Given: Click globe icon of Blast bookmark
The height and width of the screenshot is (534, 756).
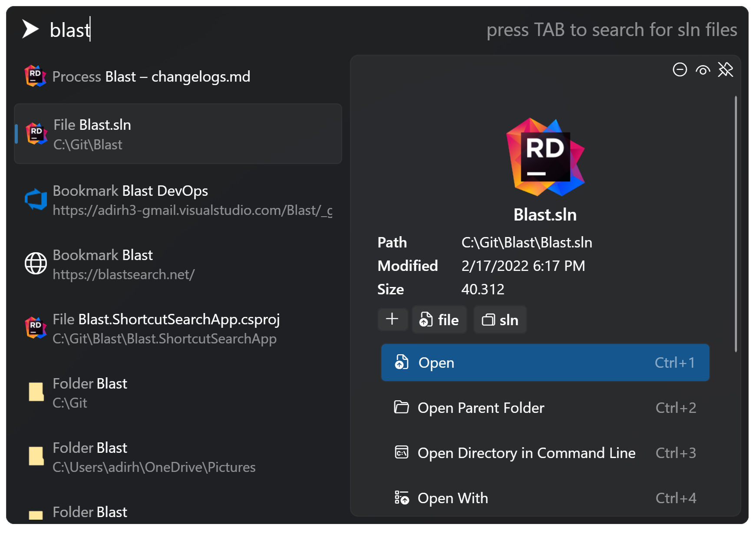Looking at the screenshot, I should [36, 263].
